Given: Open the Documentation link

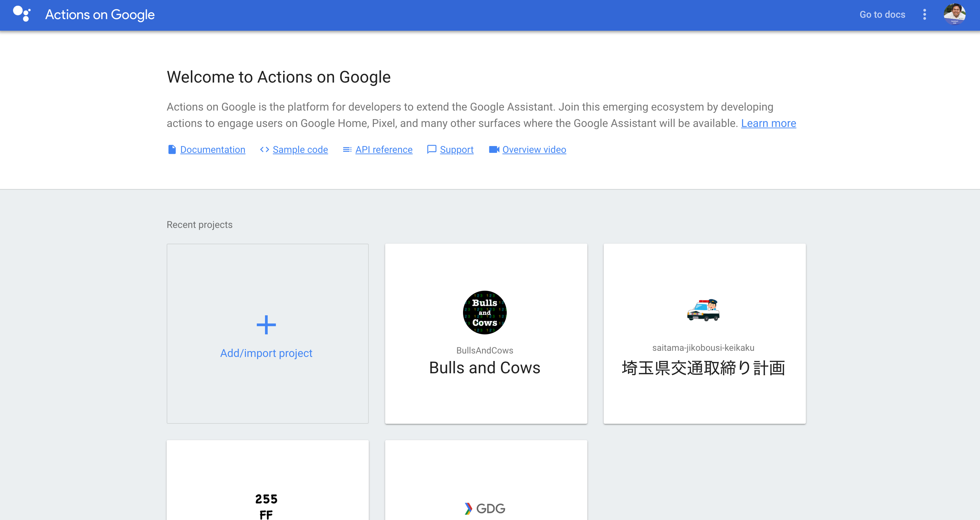Looking at the screenshot, I should [213, 149].
